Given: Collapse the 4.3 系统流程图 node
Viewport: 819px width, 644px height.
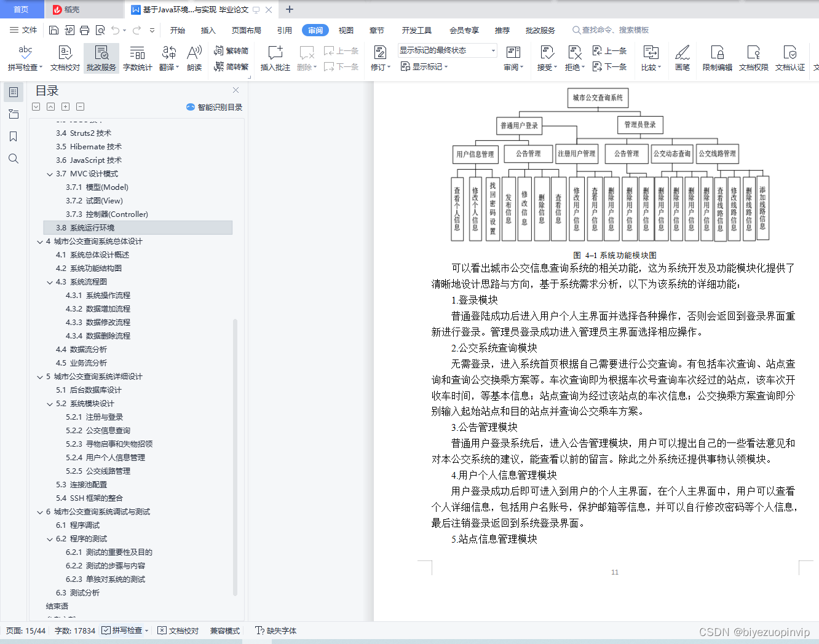Looking at the screenshot, I should pos(50,282).
